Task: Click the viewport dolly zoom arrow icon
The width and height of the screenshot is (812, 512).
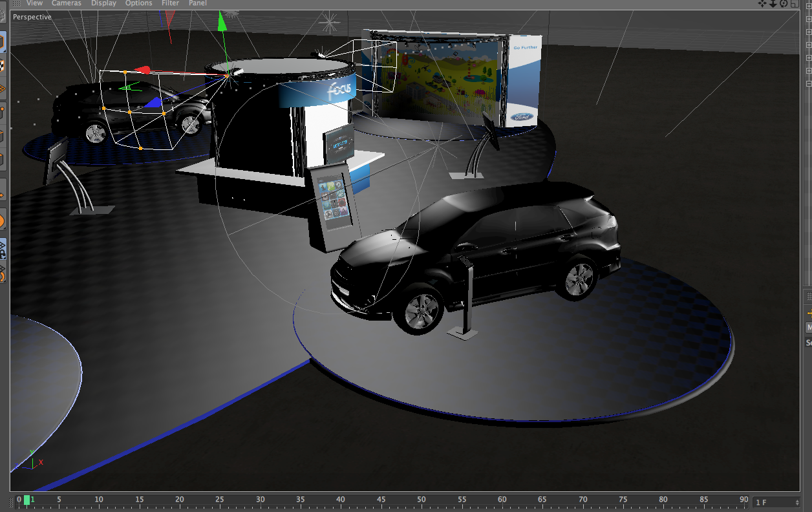Action: tap(773, 3)
